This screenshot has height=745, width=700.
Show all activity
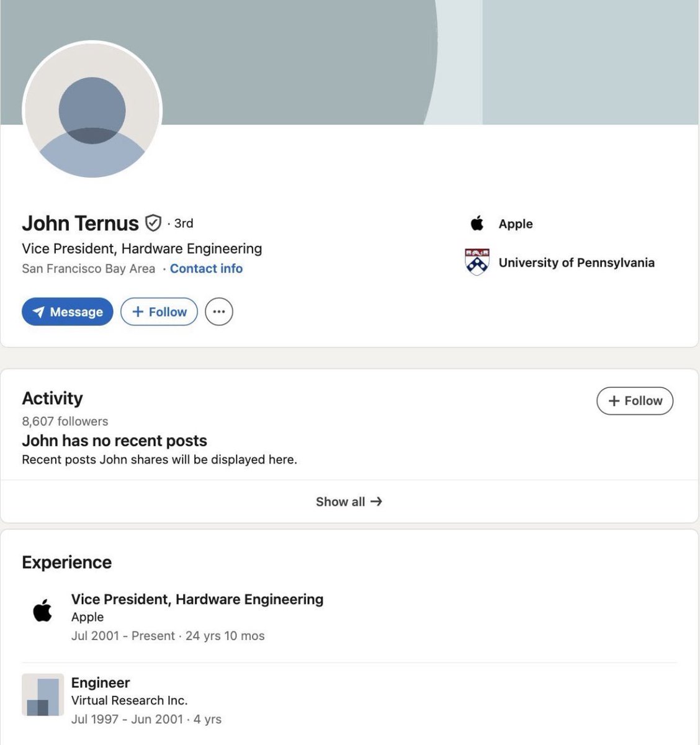[x=349, y=502]
